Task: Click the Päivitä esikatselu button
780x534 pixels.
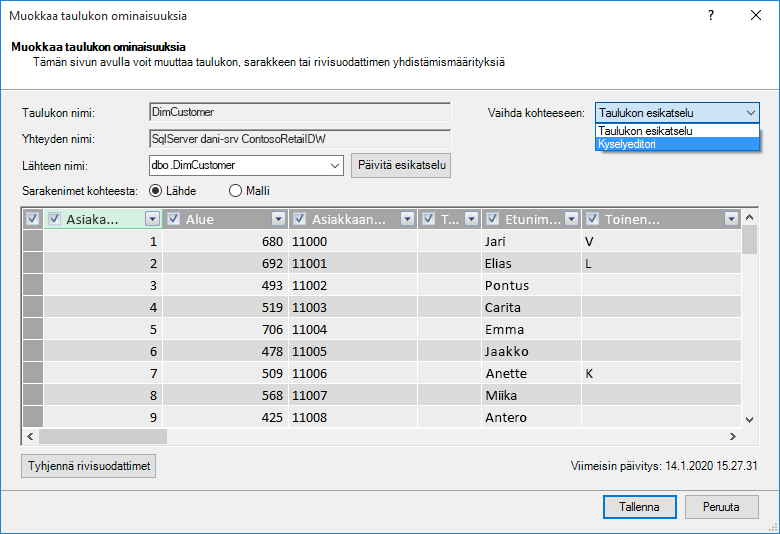Action: [x=401, y=165]
